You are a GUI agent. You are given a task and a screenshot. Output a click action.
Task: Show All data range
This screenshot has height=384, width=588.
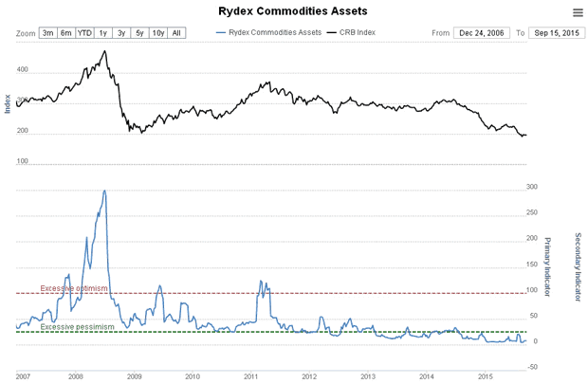(x=176, y=33)
